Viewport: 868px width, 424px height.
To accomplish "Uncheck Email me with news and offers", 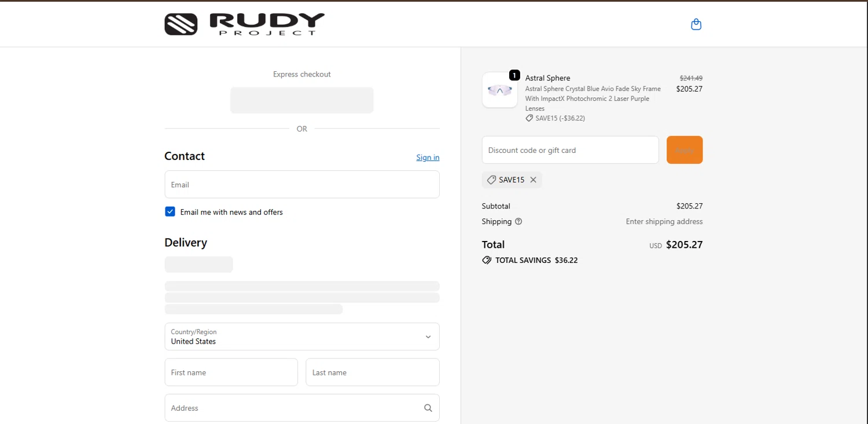I will click(170, 212).
